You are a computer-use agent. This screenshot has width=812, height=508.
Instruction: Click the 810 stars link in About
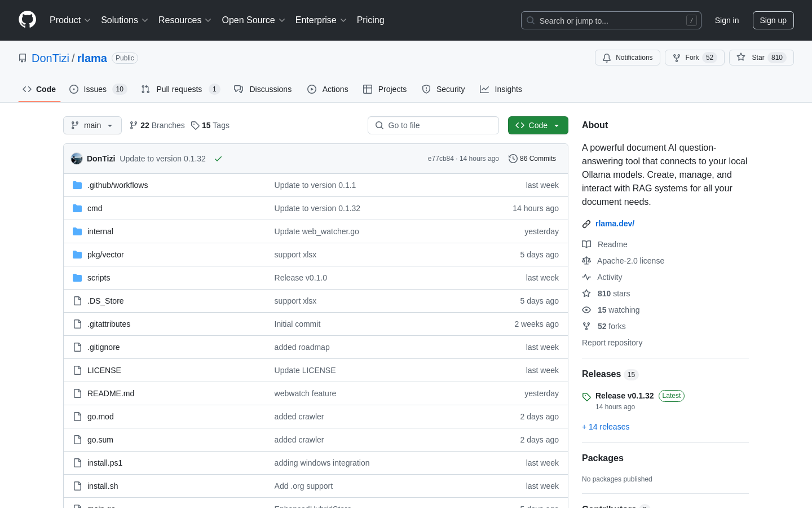click(x=614, y=294)
